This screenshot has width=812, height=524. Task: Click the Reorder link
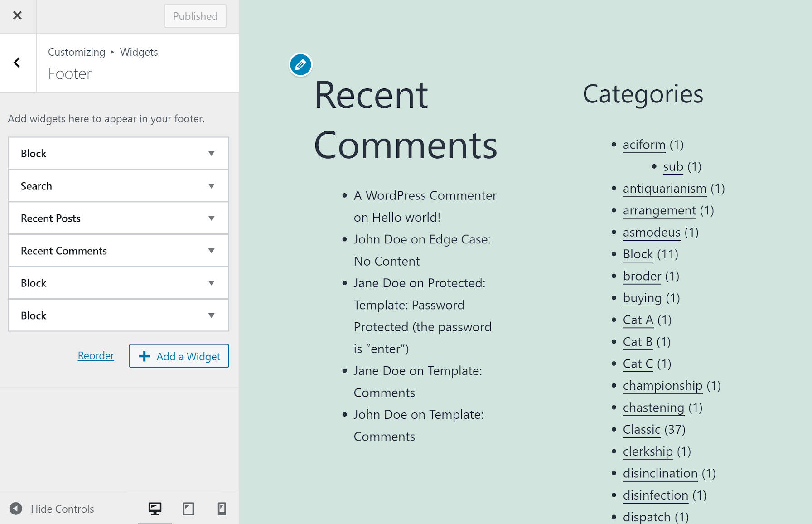tap(96, 355)
